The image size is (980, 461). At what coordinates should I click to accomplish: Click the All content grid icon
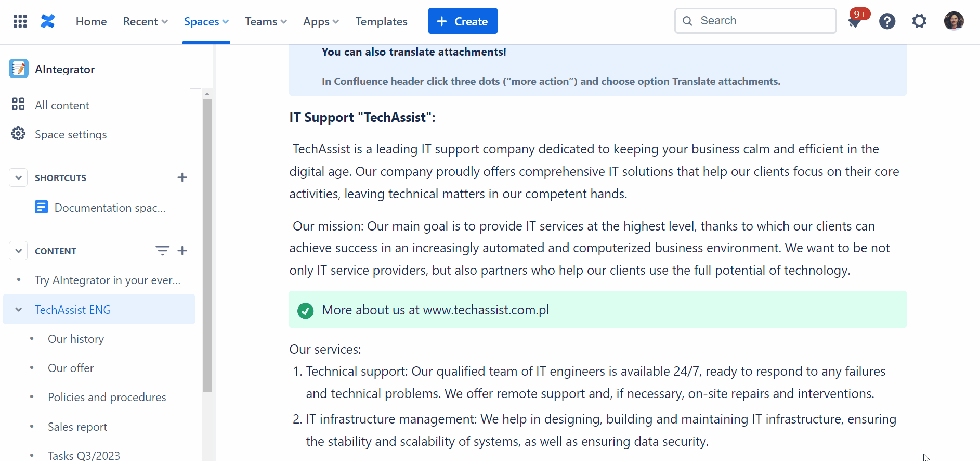coord(18,104)
